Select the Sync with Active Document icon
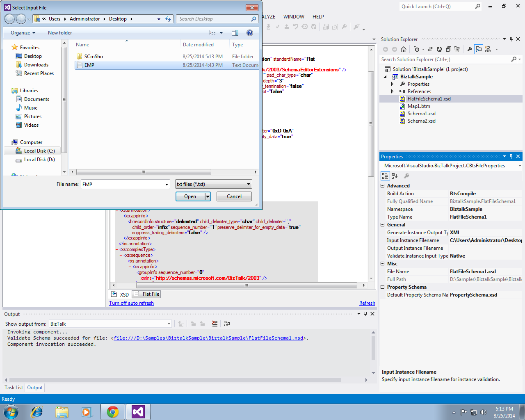This screenshot has height=420, width=525. [430, 49]
